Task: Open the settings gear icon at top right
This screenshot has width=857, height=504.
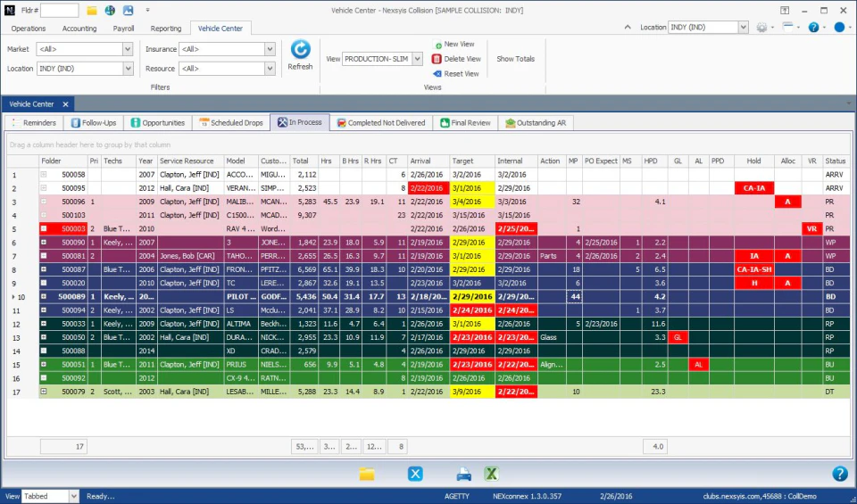Action: [761, 28]
